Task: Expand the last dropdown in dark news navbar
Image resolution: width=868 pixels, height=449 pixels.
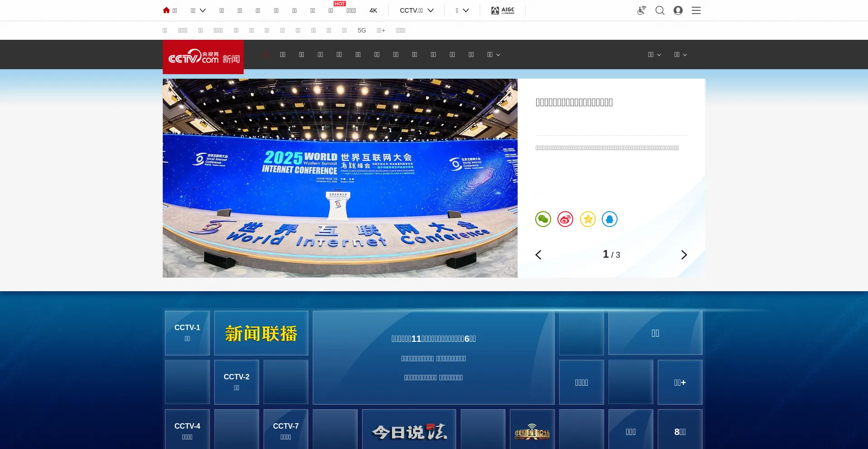Action: click(680, 55)
